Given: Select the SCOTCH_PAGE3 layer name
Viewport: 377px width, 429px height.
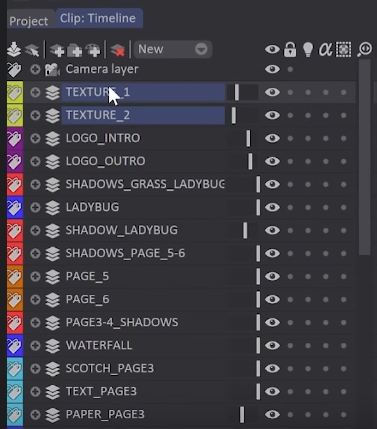Looking at the screenshot, I should [110, 368].
